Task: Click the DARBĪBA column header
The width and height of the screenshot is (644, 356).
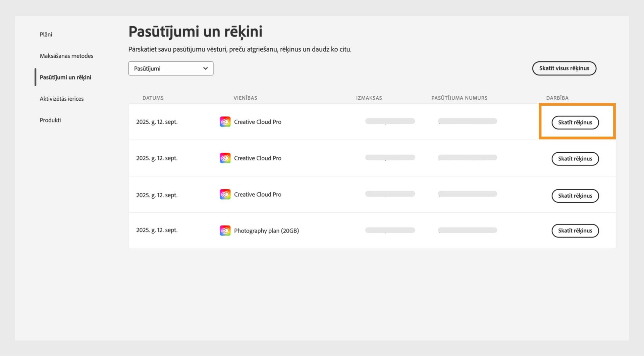Action: (557, 98)
